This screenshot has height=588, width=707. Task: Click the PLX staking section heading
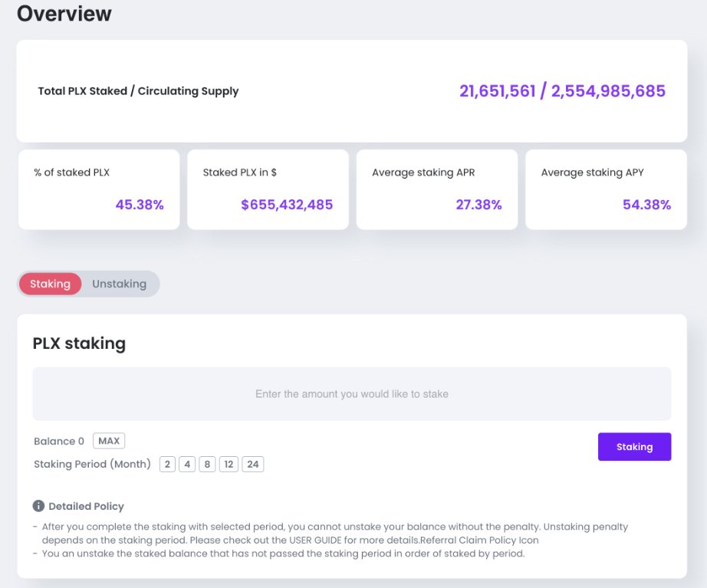[x=79, y=343]
